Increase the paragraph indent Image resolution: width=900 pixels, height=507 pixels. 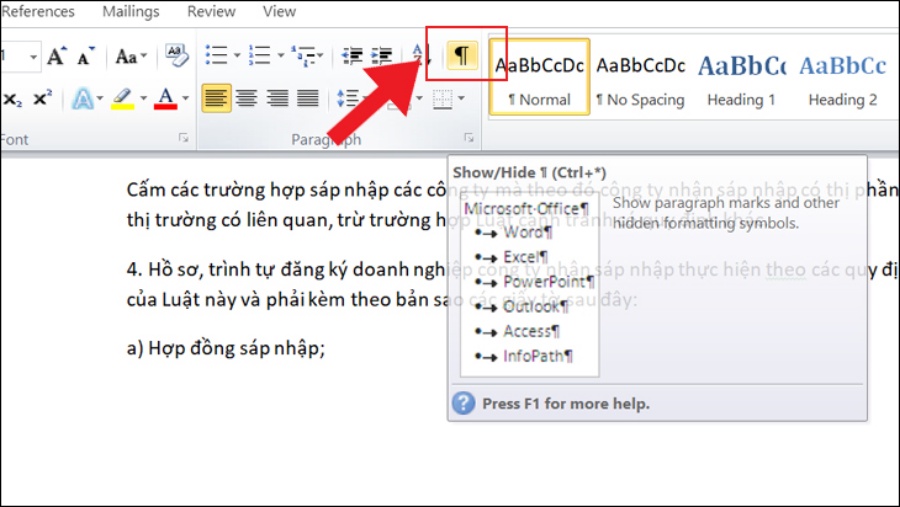pyautogui.click(x=381, y=56)
